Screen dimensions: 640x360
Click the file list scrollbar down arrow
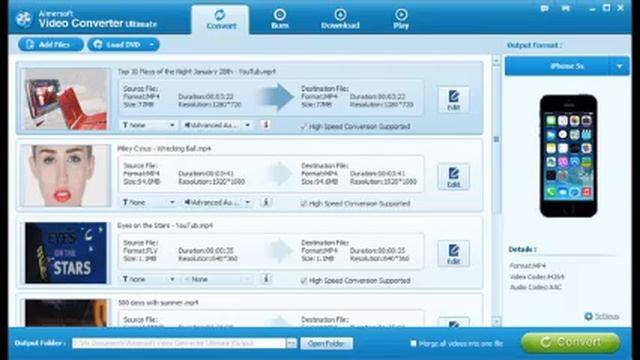click(496, 322)
